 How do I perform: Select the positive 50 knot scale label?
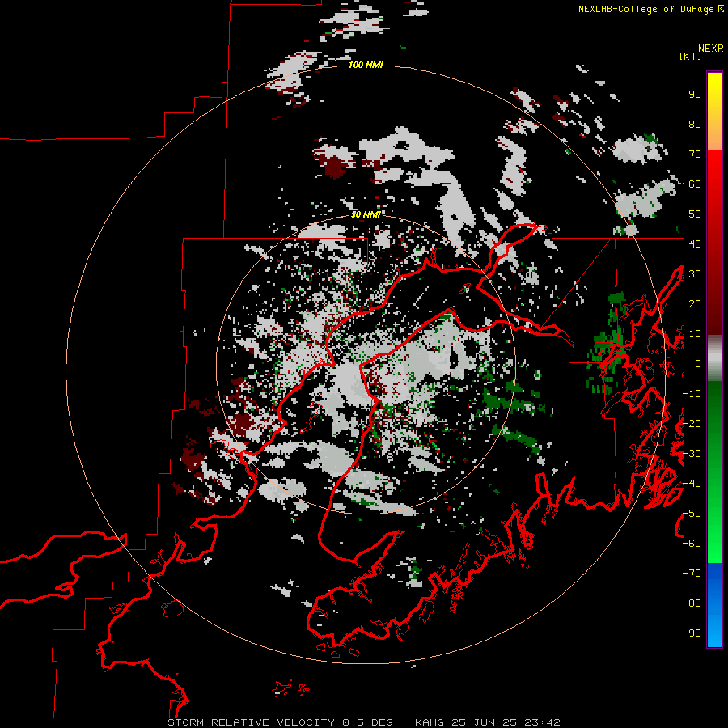coord(695,214)
